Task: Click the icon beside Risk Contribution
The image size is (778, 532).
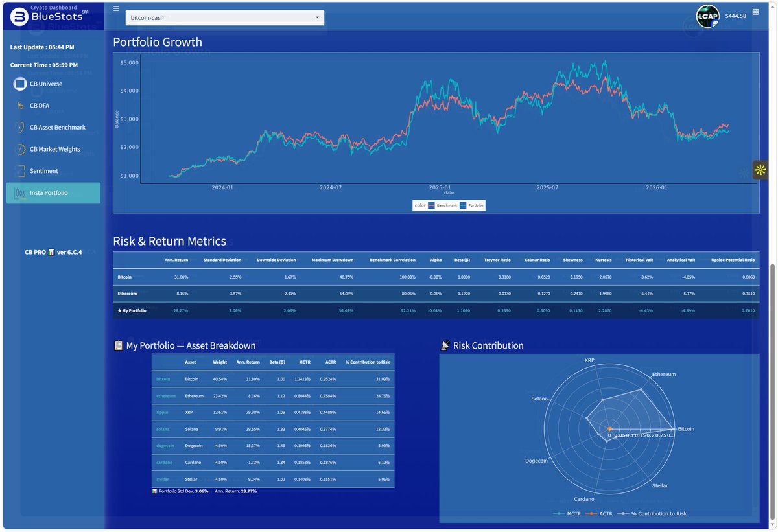Action: point(445,345)
